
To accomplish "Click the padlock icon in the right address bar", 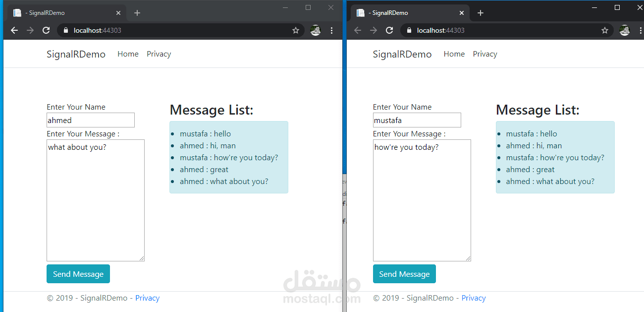I will point(409,30).
